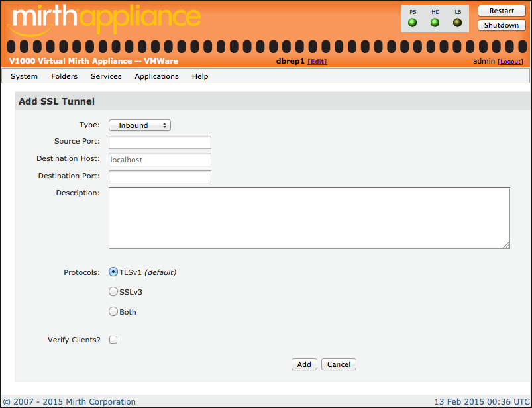532x408 pixels.
Task: Focus the Destination Port field
Action: coord(160,177)
